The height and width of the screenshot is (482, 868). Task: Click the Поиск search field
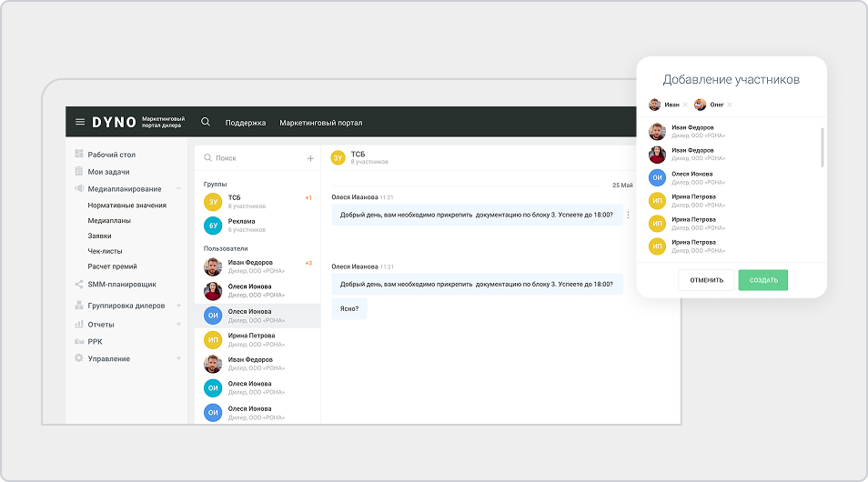click(x=255, y=158)
